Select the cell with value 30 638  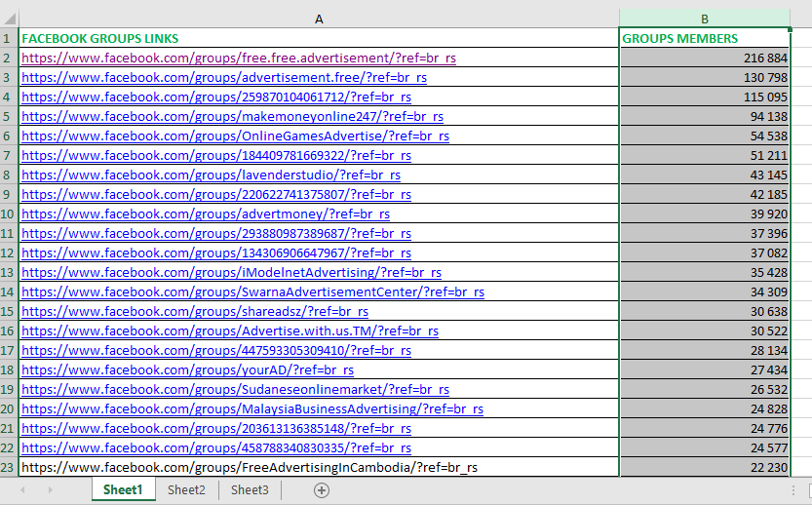click(704, 312)
